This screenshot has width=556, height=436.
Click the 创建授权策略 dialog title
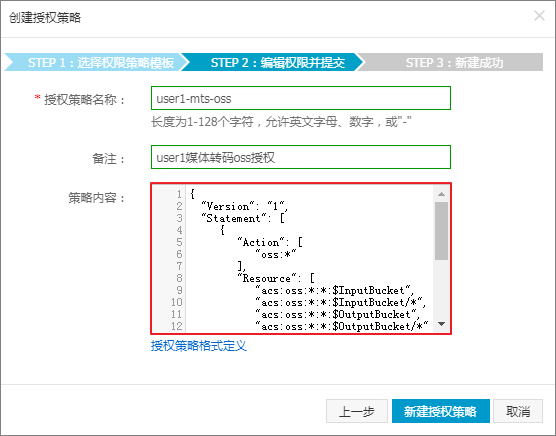pyautogui.click(x=45, y=18)
